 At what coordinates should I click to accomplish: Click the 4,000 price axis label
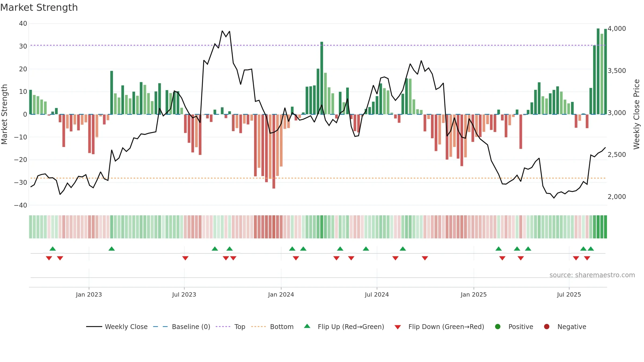(617, 29)
